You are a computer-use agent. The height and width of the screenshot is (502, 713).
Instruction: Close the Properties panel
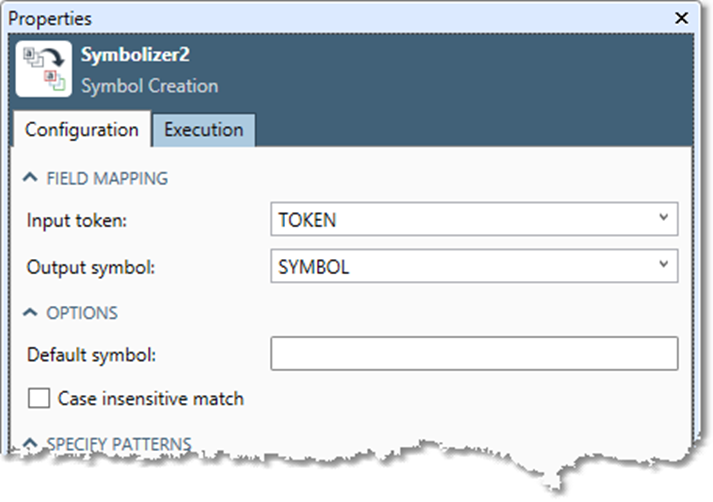pos(681,18)
